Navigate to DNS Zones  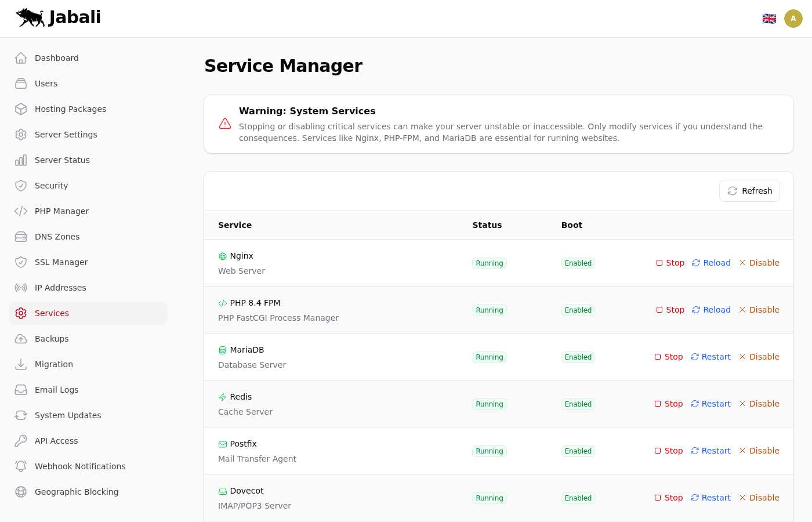(x=57, y=237)
